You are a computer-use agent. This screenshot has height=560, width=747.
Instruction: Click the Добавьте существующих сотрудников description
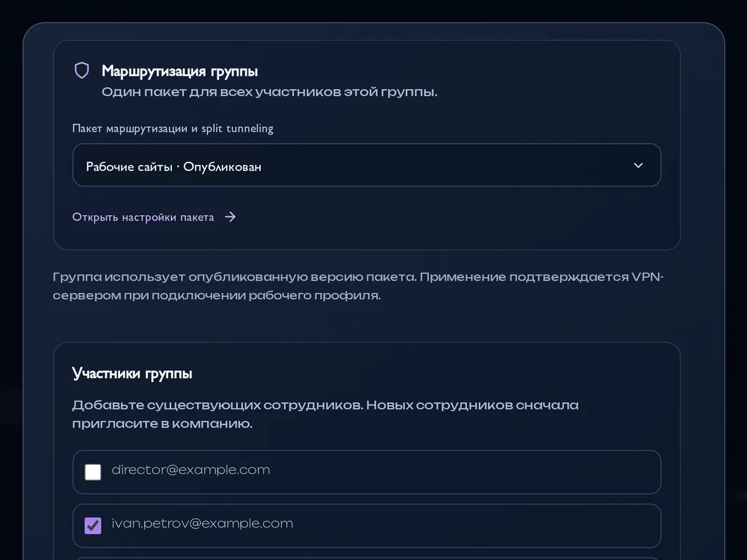[x=326, y=414]
